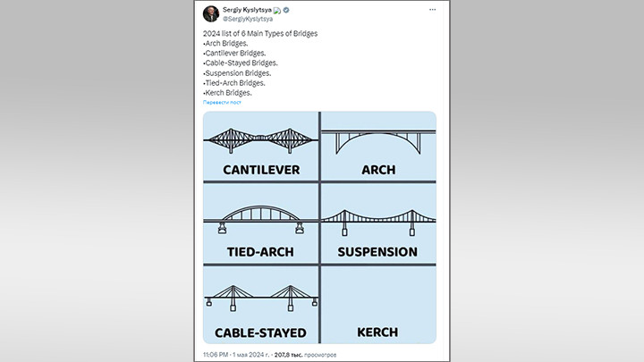Click the TIED-ARCH label text

[260, 252]
